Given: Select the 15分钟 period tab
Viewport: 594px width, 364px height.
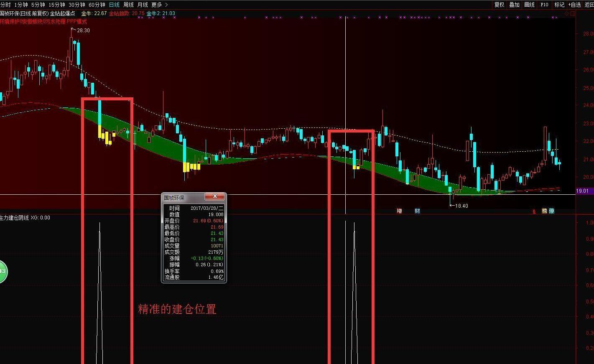Looking at the screenshot, I should pos(57,5).
